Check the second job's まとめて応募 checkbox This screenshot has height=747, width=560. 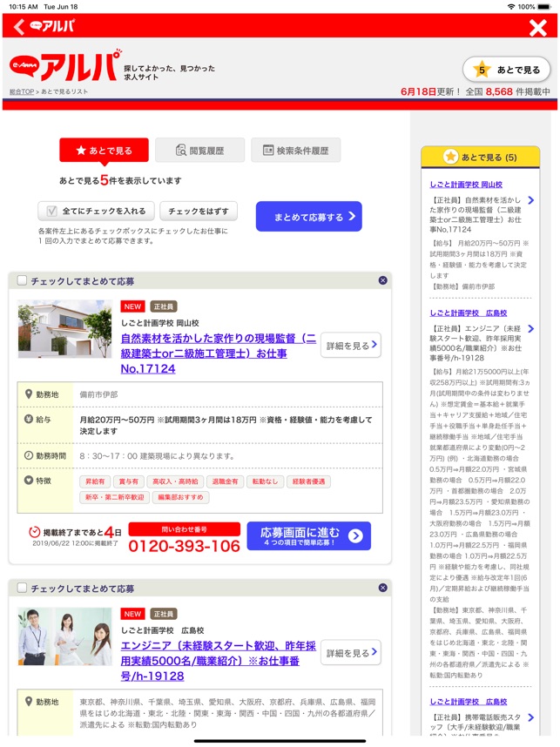[x=22, y=588]
